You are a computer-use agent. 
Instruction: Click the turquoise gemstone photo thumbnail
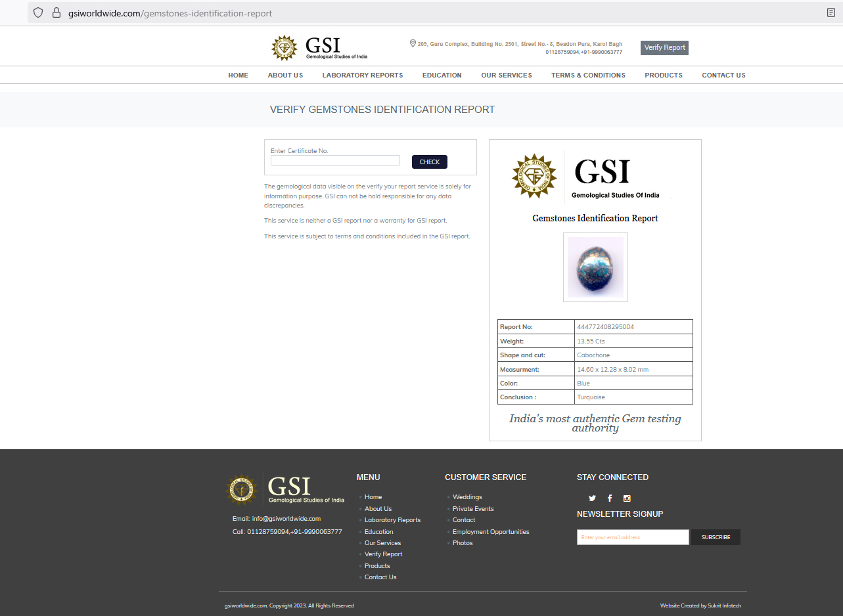[595, 267]
